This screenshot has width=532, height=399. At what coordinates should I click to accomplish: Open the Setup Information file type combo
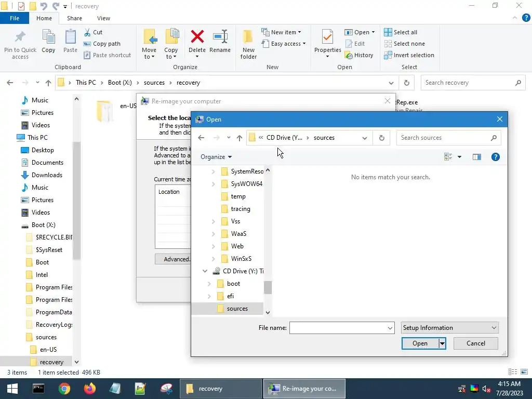(449, 328)
